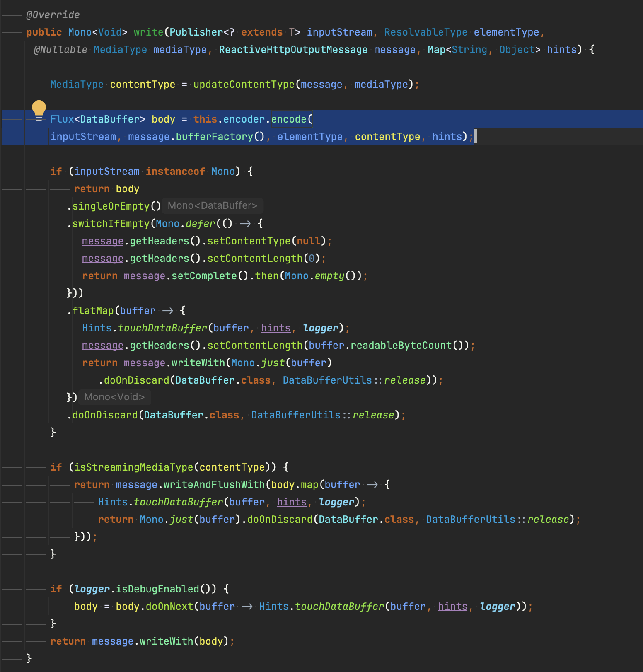Click the setComplete method call
The image size is (643, 672).
pos(204,276)
